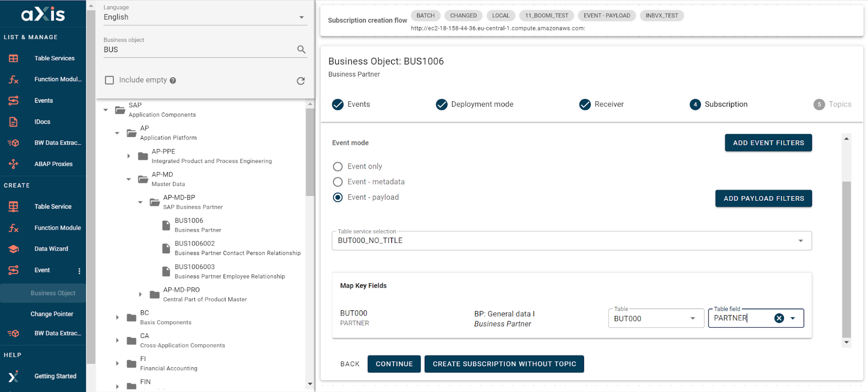Clear the PARTNER table field value
Image resolution: width=868 pixels, height=392 pixels.
(x=779, y=318)
